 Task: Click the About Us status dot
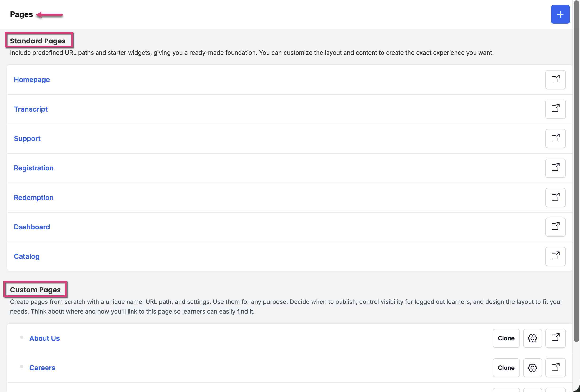click(22, 337)
